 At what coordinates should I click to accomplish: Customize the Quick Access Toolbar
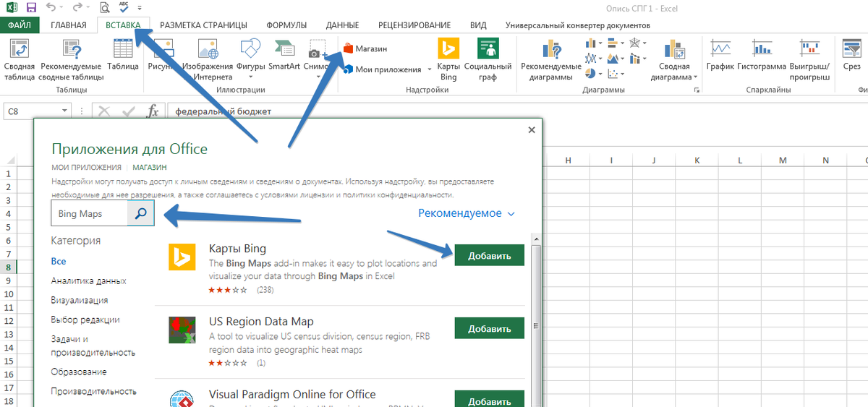coord(140,9)
